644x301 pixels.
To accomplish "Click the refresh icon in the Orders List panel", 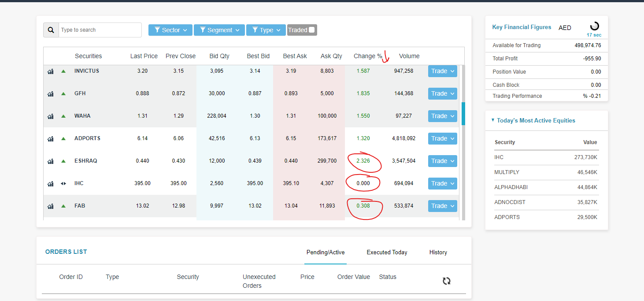I will point(447,281).
